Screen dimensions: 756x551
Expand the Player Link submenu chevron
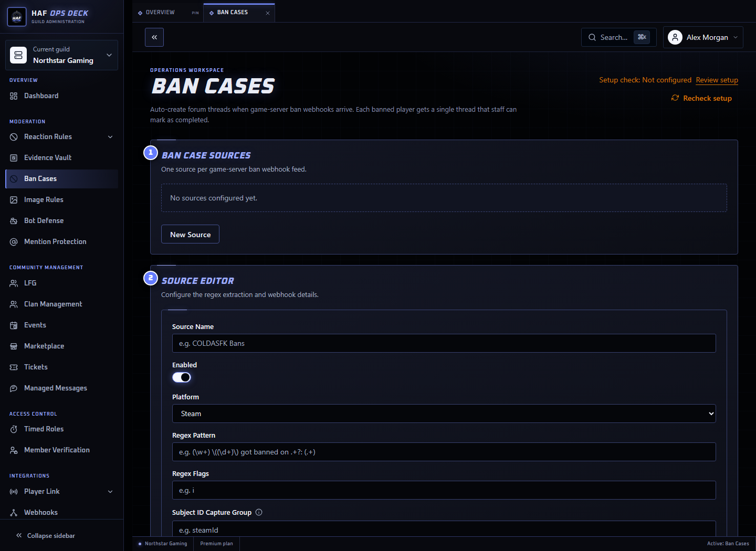[110, 492]
